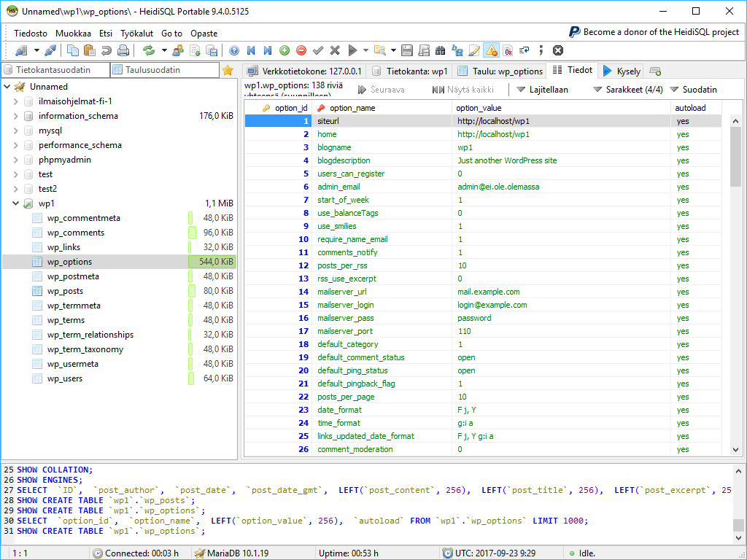Open the connect icon's dropdown arrow
Screen dimensions: 747x560
(36, 50)
